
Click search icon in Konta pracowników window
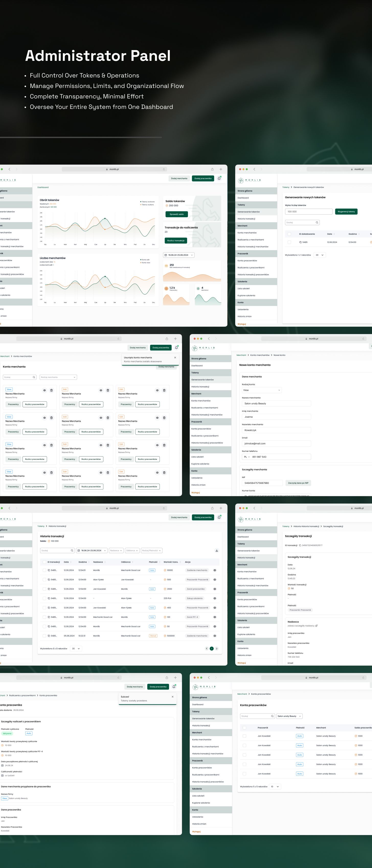[x=272, y=716]
